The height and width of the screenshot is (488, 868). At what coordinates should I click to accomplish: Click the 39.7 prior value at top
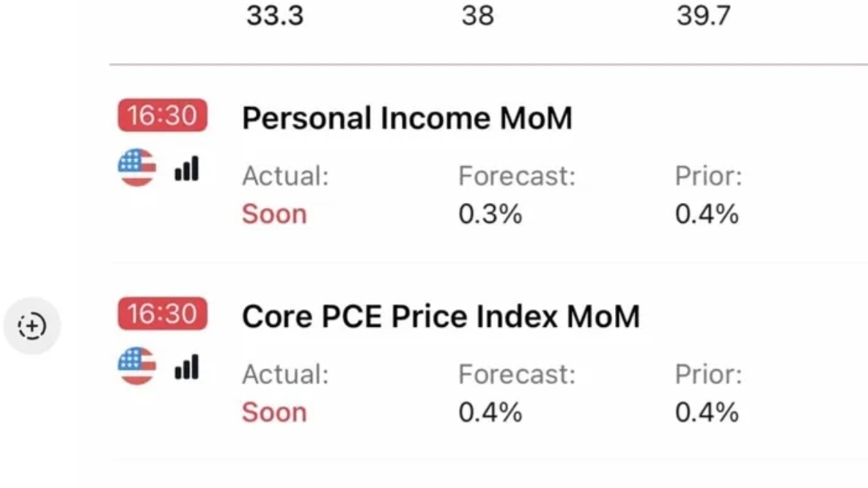(703, 16)
